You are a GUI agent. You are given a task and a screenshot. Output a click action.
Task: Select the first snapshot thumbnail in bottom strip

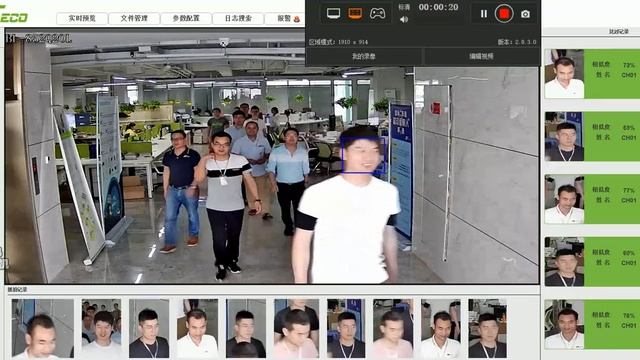43,329
